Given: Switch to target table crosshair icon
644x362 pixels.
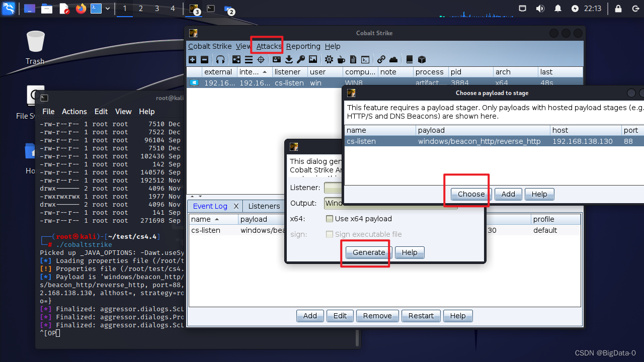Looking at the screenshot, I should [261, 59].
